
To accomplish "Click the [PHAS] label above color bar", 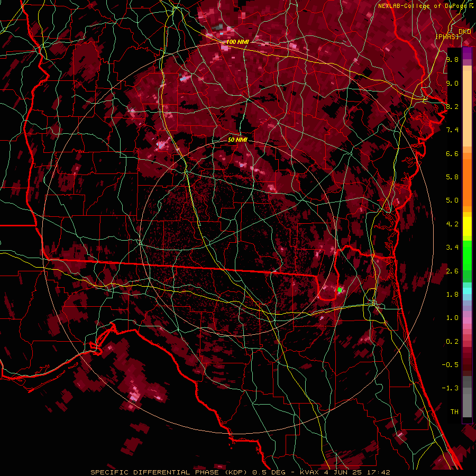I will [x=447, y=36].
